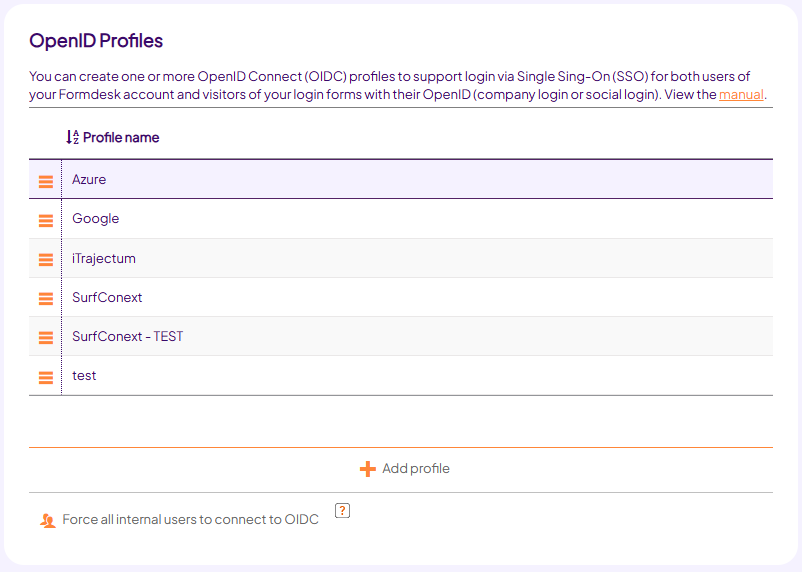Open the hamburger menu for Google profile

coord(46,221)
